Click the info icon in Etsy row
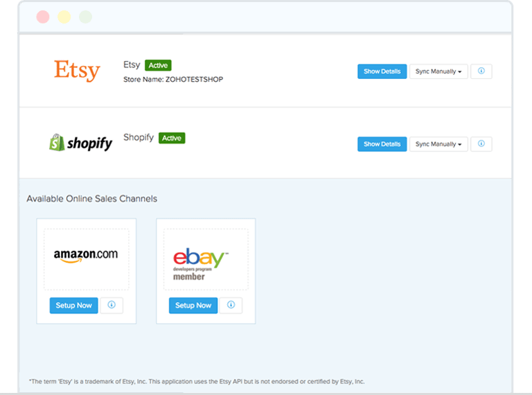This screenshot has width=532, height=395. tap(481, 71)
